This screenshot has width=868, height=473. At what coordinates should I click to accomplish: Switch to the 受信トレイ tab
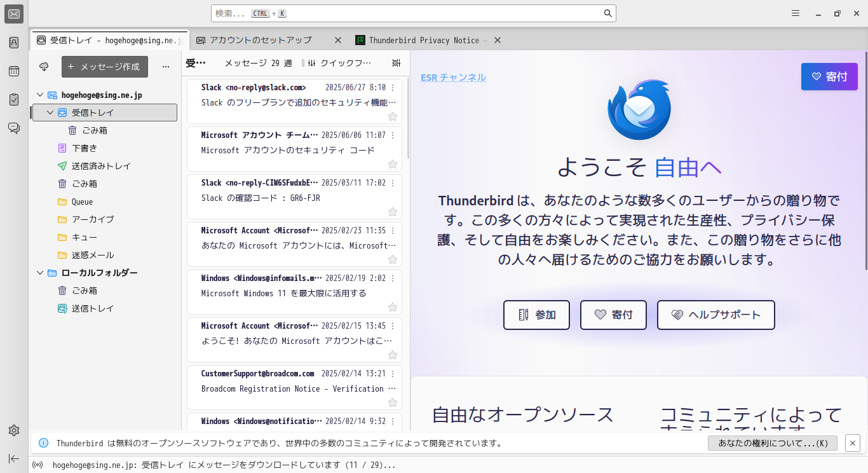[109, 40]
